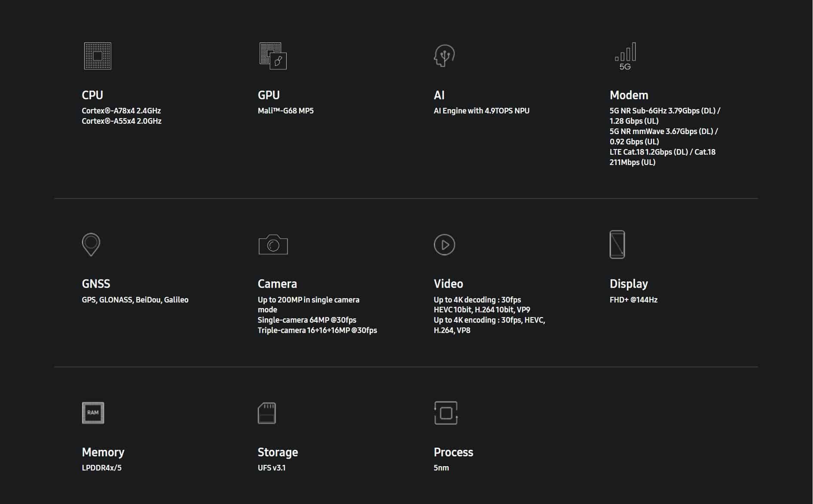Click the GPS, GLONASS, BeiDou, Galileo text
The height and width of the screenshot is (504, 813).
(135, 300)
